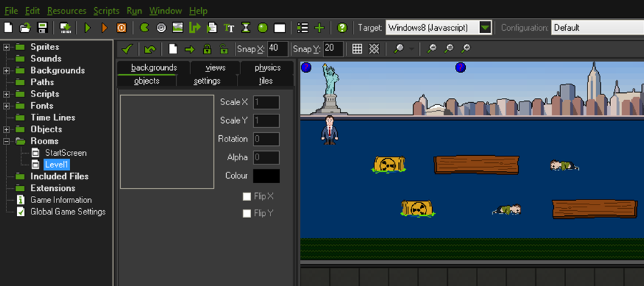644x286 pixels.
Task: Click the Rotation input field
Action: [266, 139]
